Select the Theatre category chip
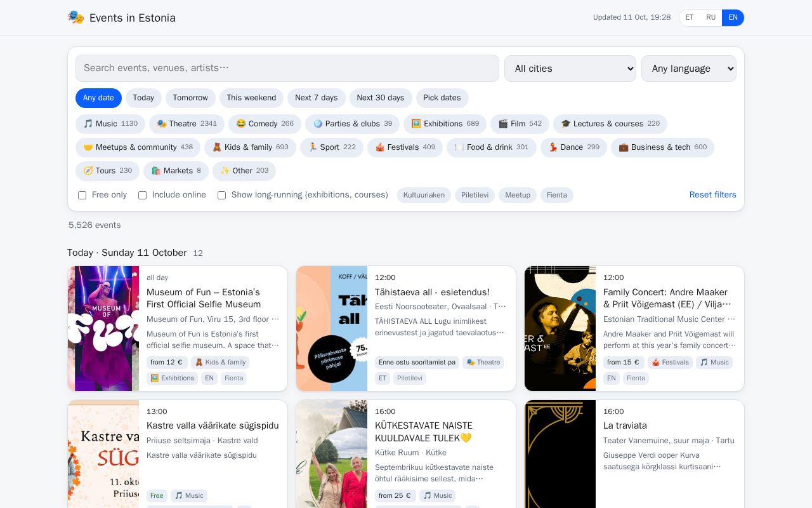 187,124
